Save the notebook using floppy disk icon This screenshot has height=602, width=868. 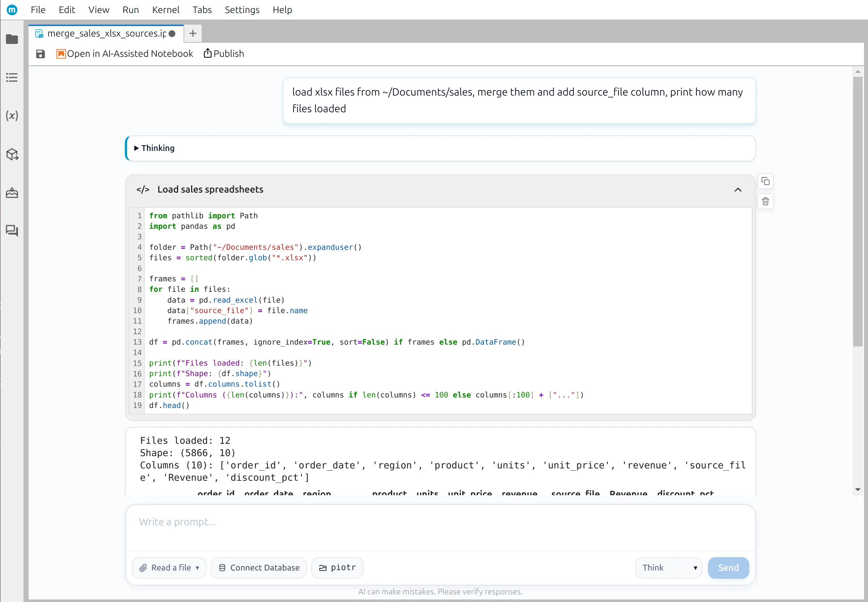tap(40, 54)
